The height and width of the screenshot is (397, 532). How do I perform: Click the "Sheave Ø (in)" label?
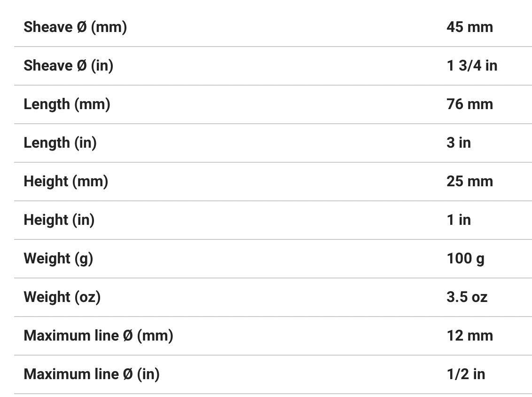[69, 66]
